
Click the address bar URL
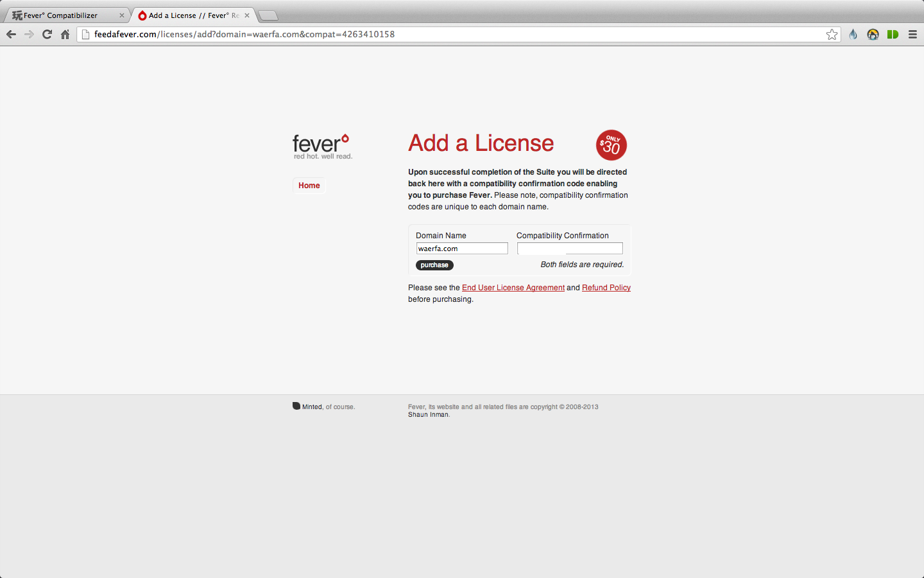[x=244, y=35]
